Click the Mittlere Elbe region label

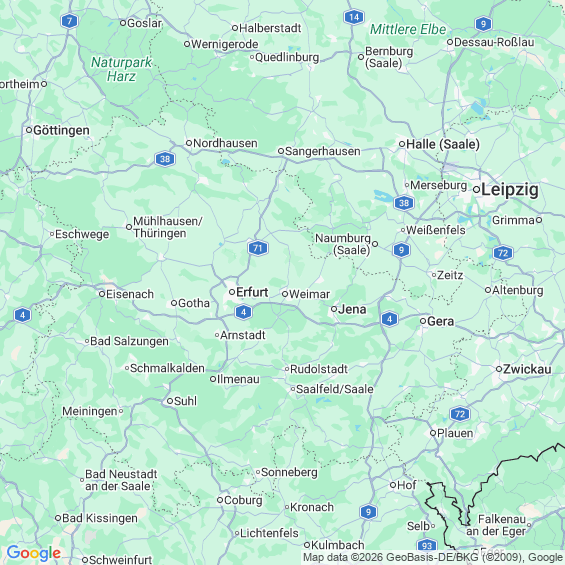[408, 30]
